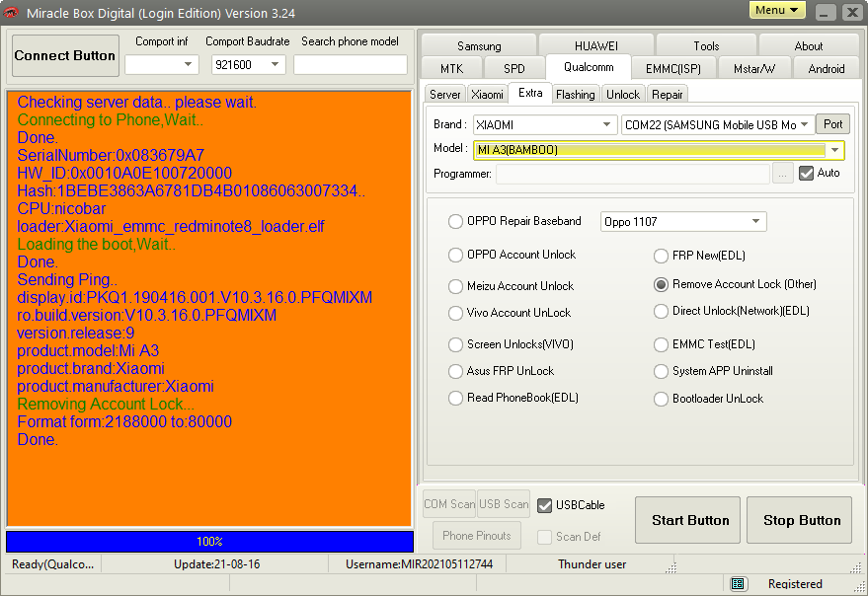The width and height of the screenshot is (868, 596).
Task: Click the USB Scan button
Action: pyautogui.click(x=504, y=504)
